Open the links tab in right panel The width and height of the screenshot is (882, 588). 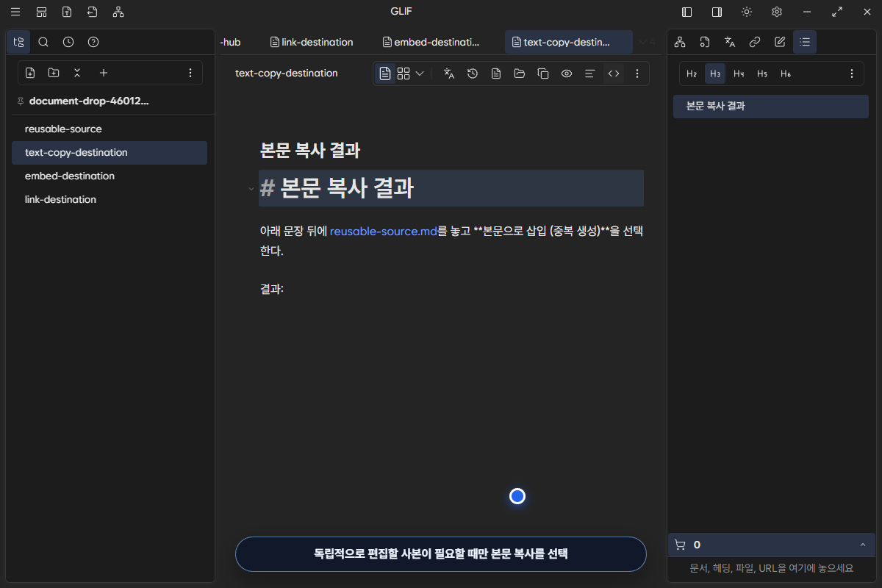point(755,42)
